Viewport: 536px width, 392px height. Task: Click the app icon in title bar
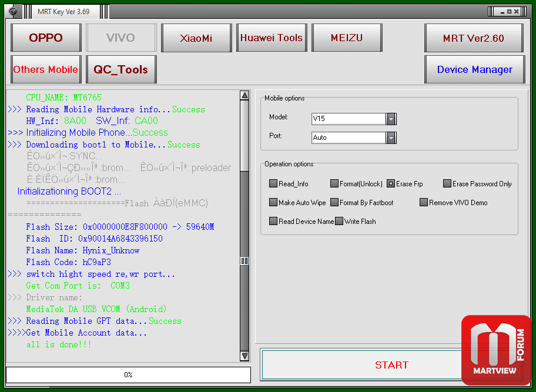click(13, 11)
